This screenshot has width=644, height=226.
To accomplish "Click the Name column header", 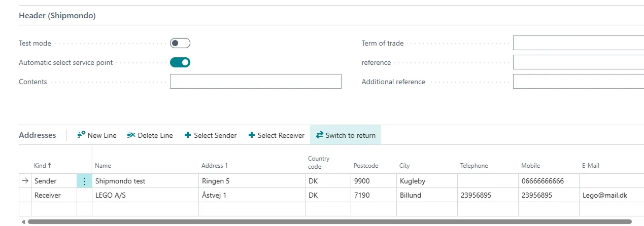I will pyautogui.click(x=103, y=166).
